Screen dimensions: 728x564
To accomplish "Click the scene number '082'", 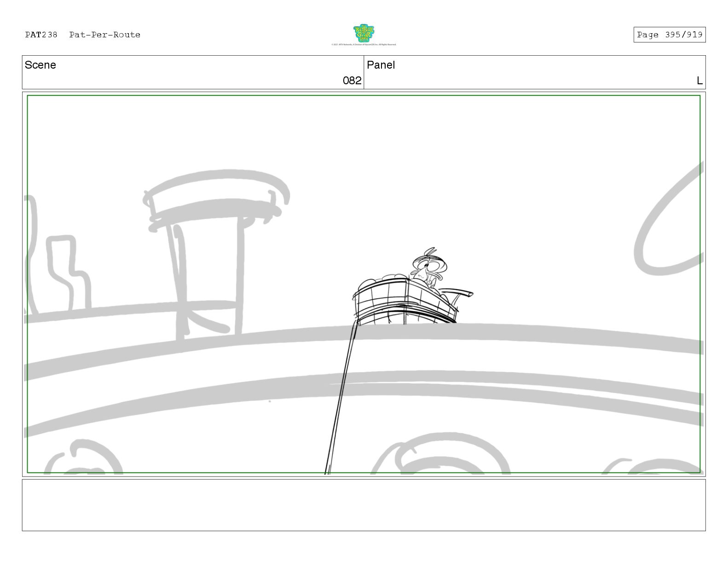I will (x=352, y=81).
